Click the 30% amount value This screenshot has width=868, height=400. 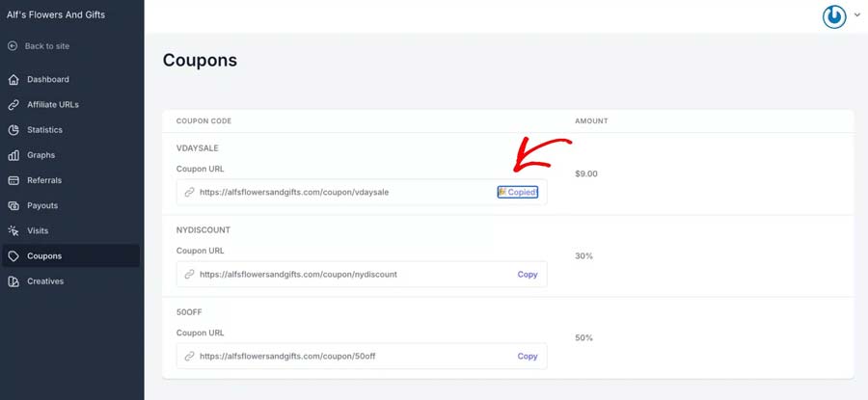pos(583,256)
